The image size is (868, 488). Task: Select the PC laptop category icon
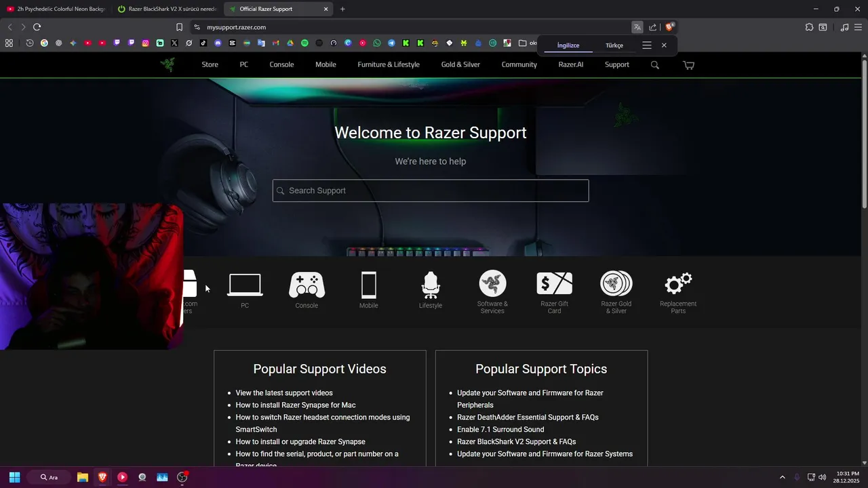coord(245,285)
